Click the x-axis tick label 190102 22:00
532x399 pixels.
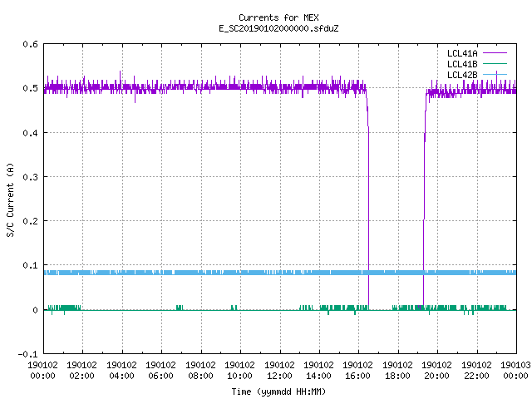pyautogui.click(x=476, y=370)
